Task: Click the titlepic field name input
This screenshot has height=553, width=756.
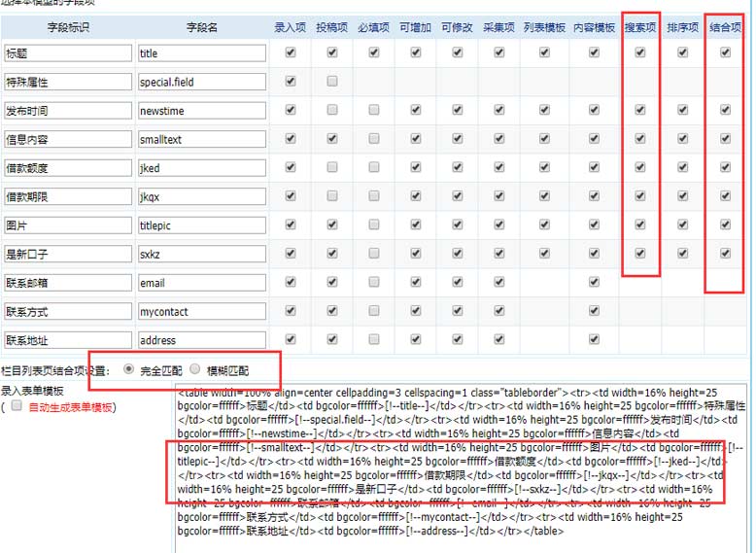Action: click(x=201, y=225)
